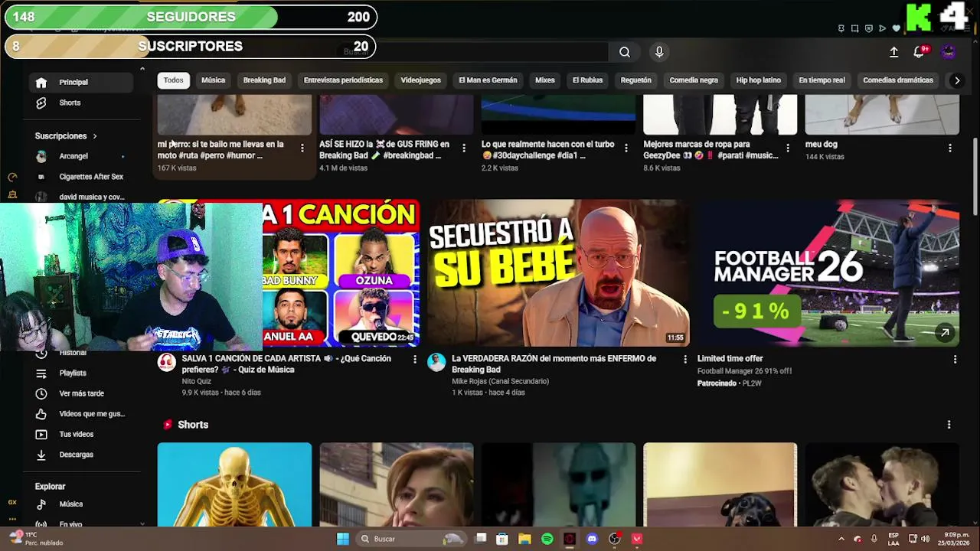
Task: Select the Todos filter chip
Action: (x=174, y=80)
